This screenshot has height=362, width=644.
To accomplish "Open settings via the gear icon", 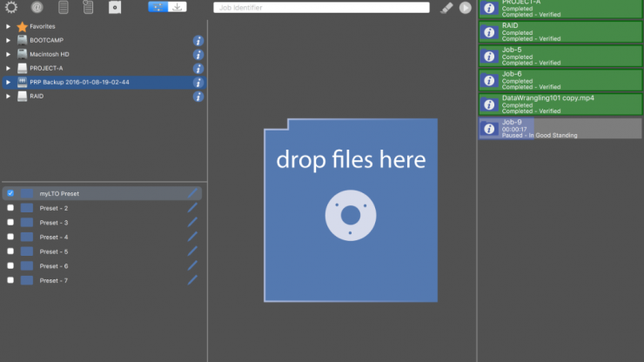I will (x=11, y=7).
